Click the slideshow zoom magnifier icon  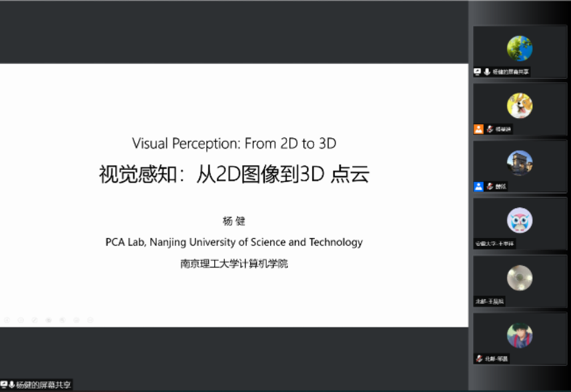(x=62, y=320)
